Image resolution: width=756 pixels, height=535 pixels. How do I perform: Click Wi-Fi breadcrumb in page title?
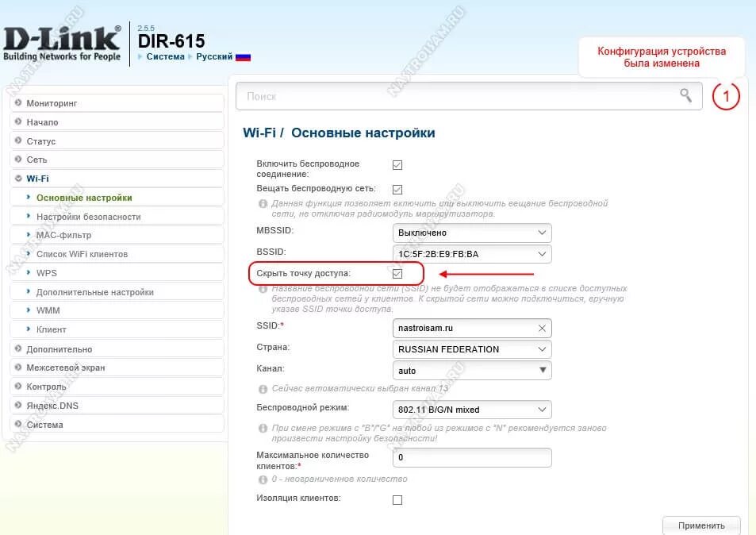tap(259, 133)
